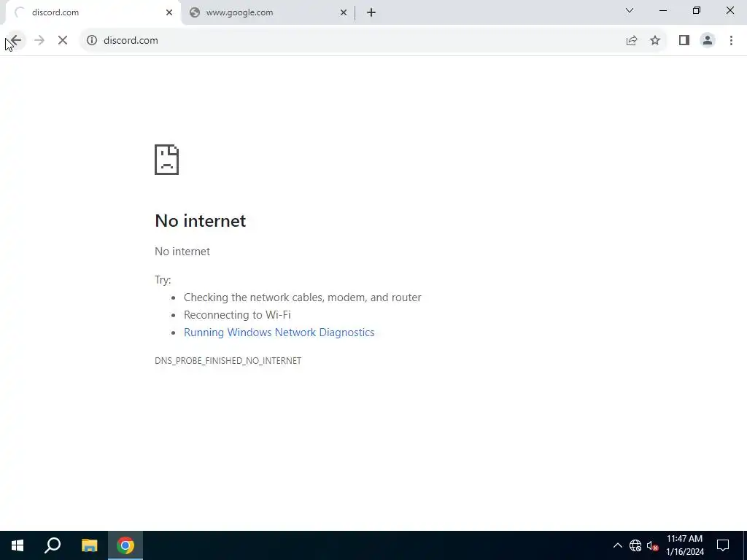This screenshot has height=560, width=747.
Task: Restore down the Chrome window
Action: click(697, 10)
